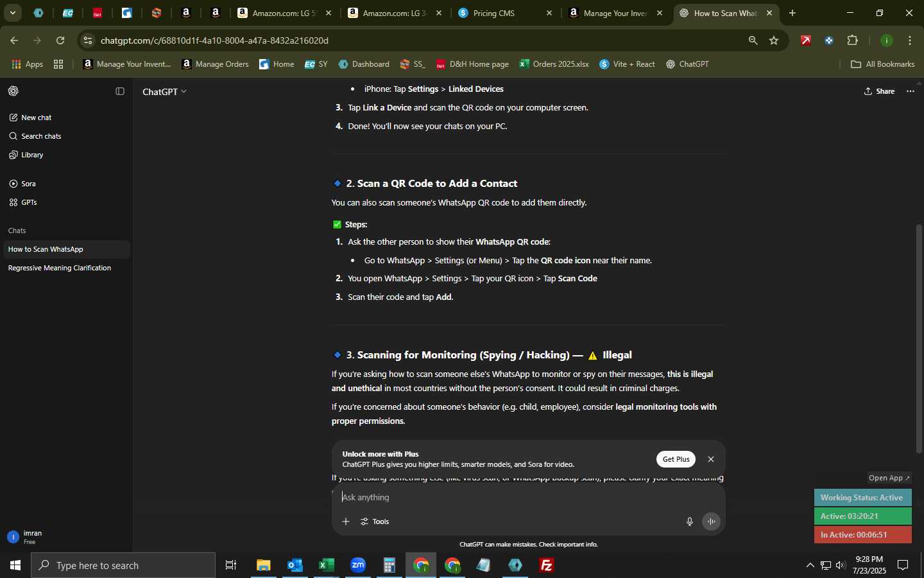Open Task View on taskbar
Image resolution: width=924 pixels, height=578 pixels.
tap(231, 565)
